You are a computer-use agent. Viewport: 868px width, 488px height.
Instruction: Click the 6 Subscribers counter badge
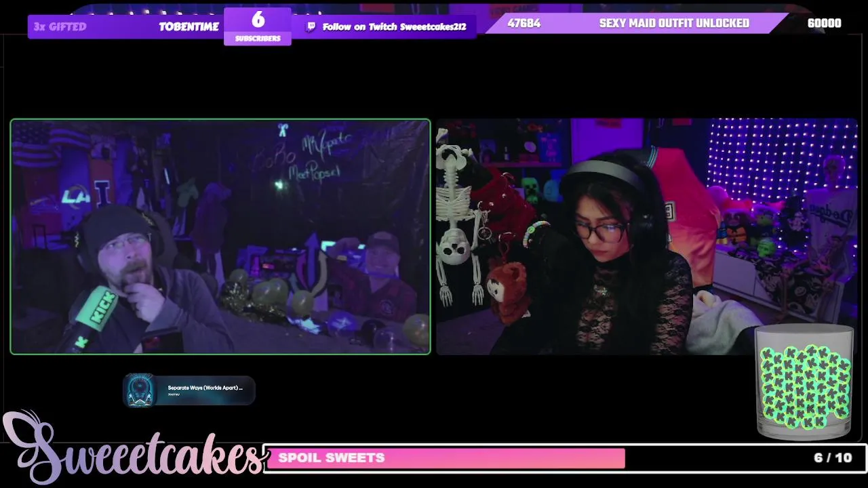[258, 26]
